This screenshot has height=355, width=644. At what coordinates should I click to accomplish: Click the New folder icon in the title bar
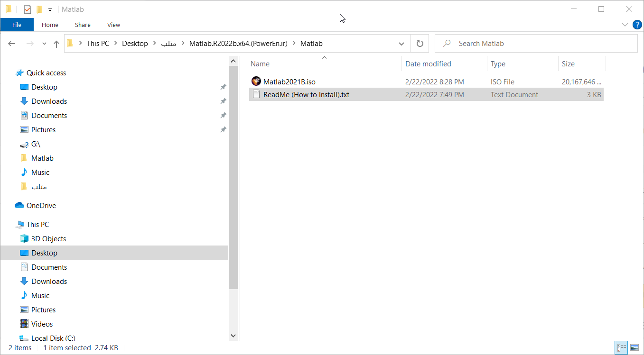[39, 9]
